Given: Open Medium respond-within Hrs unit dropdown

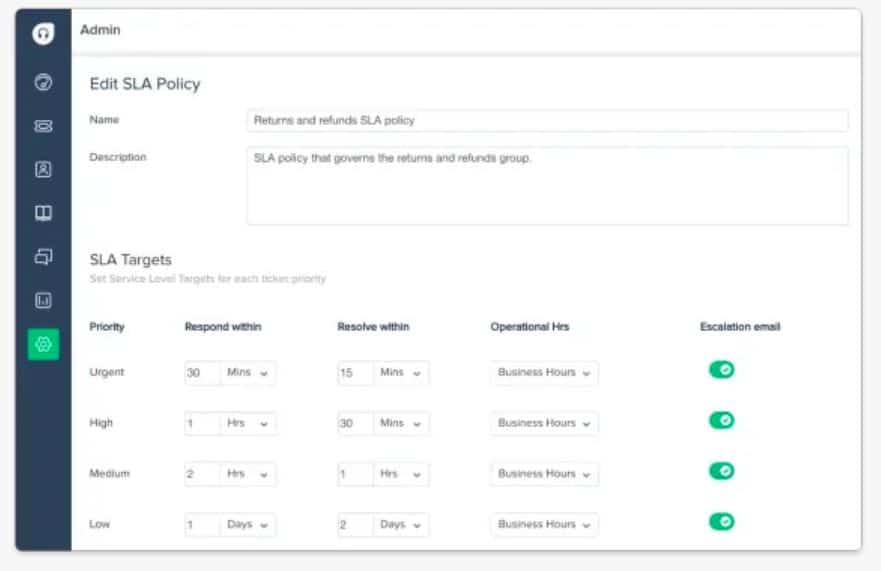Looking at the screenshot, I should point(248,474).
